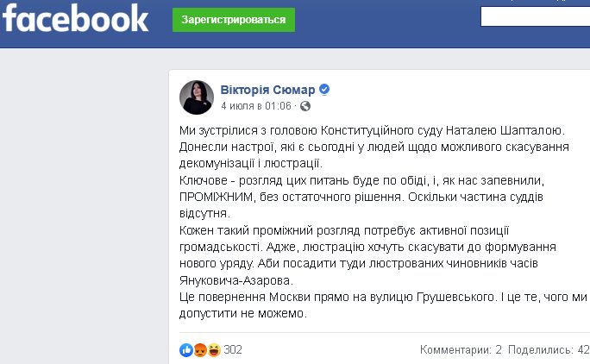Click the Facebook logo
The height and width of the screenshot is (364, 590).
coord(75,18)
